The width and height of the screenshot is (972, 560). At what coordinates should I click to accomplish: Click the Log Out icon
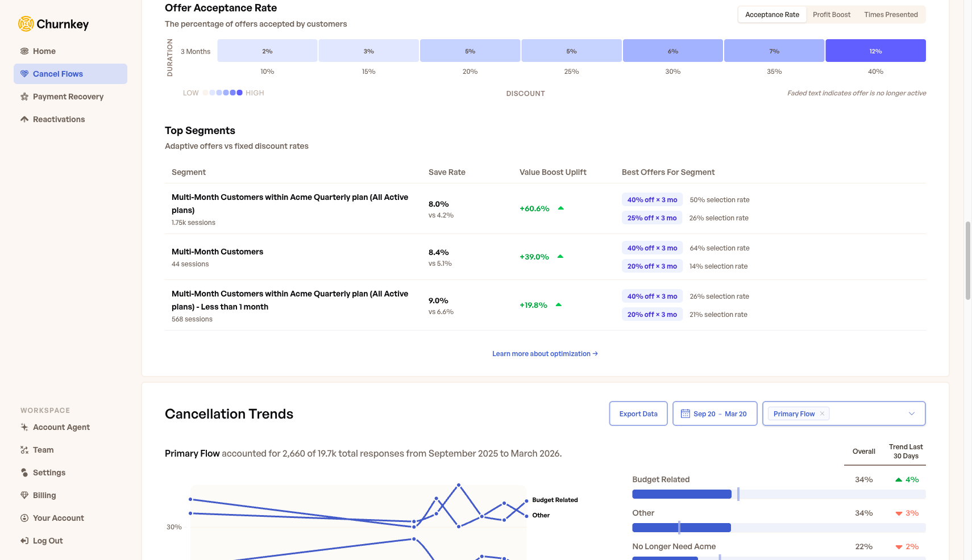coord(24,541)
